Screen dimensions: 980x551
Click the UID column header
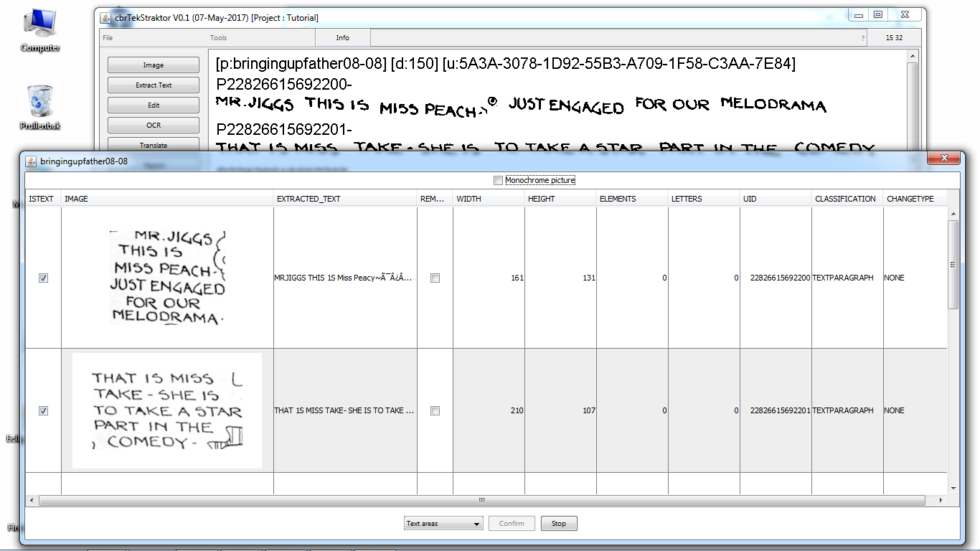(x=776, y=199)
